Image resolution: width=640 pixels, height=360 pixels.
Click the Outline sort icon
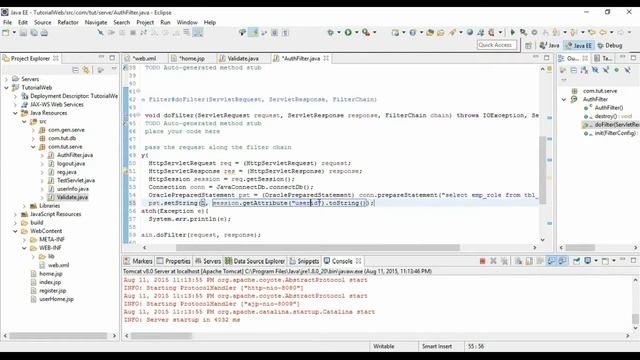pyautogui.click(x=584, y=70)
